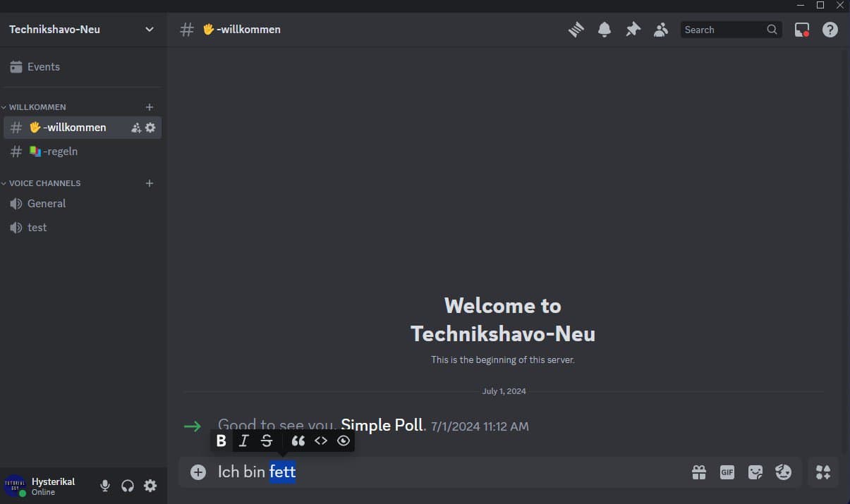The width and height of the screenshot is (850, 504).
Task: Click the General channel speaker icon
Action: [16, 204]
